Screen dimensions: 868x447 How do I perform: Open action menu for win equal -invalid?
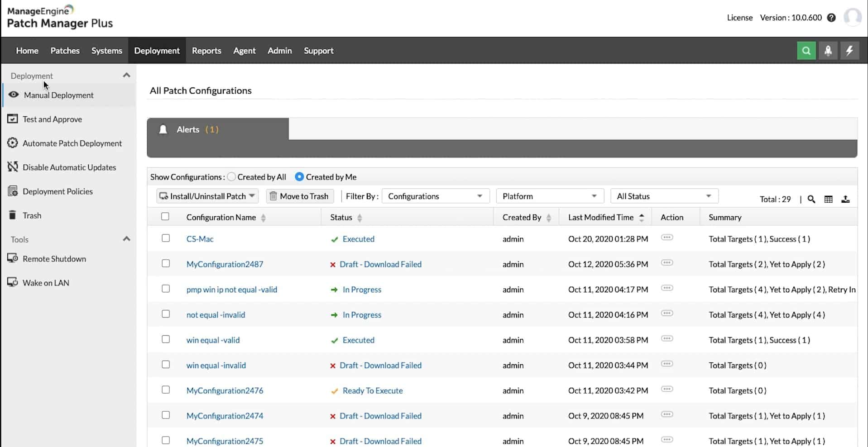(667, 364)
